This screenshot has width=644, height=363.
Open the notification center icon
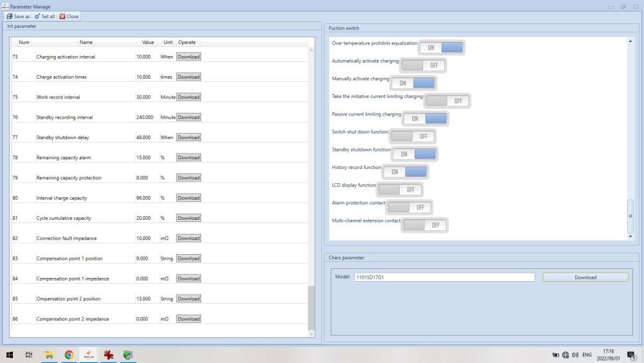631,355
